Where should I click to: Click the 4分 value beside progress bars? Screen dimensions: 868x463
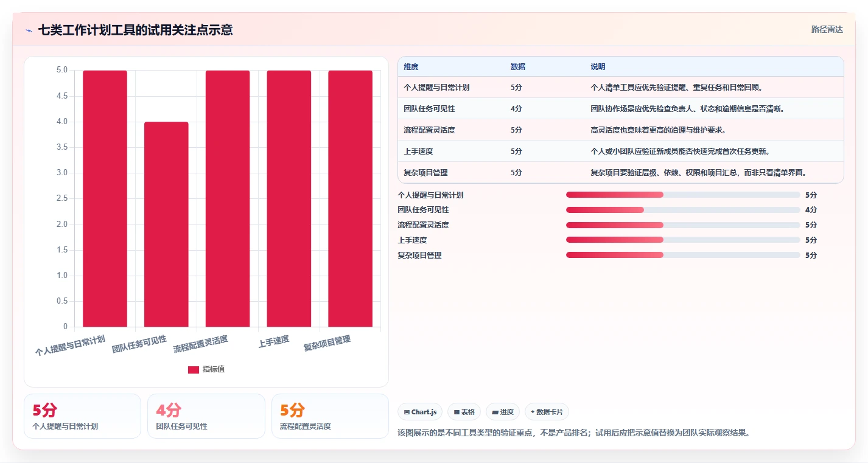(811, 210)
